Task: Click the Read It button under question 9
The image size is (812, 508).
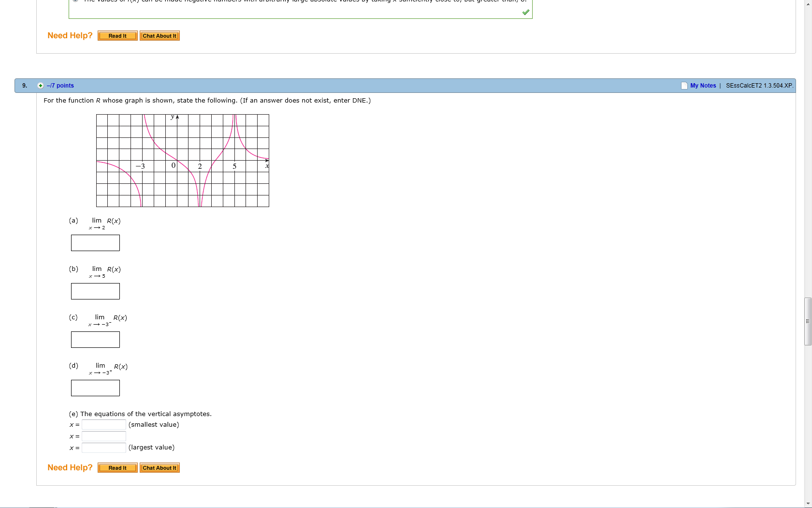Action: pos(117,467)
